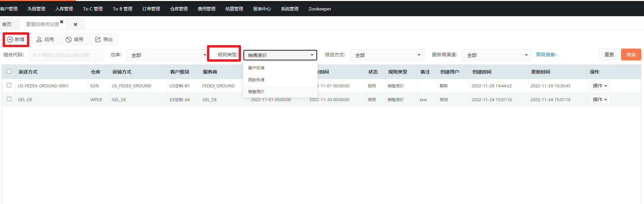Screen dimensions: 644x204
Task: Click the 导出 export button
Action: point(104,39)
